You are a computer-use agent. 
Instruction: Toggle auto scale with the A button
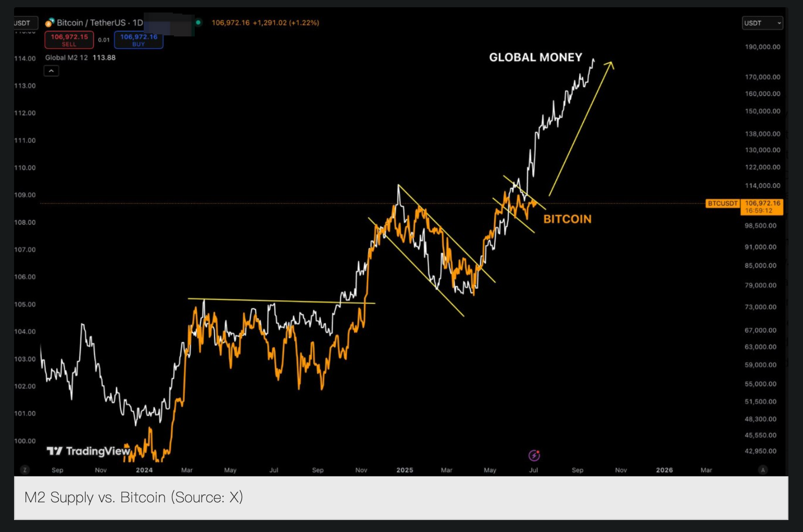coord(763,470)
